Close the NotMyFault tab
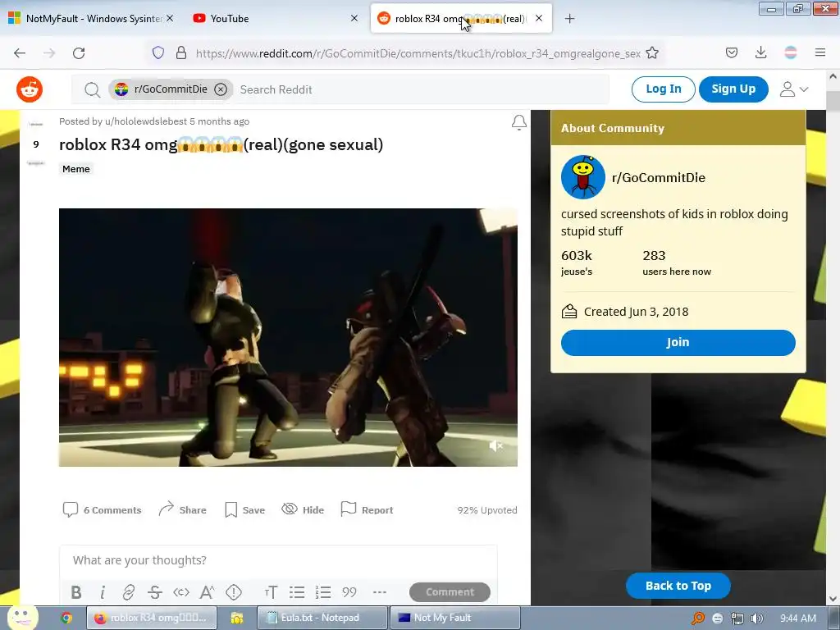Viewport: 840px width, 630px height. 169,18
